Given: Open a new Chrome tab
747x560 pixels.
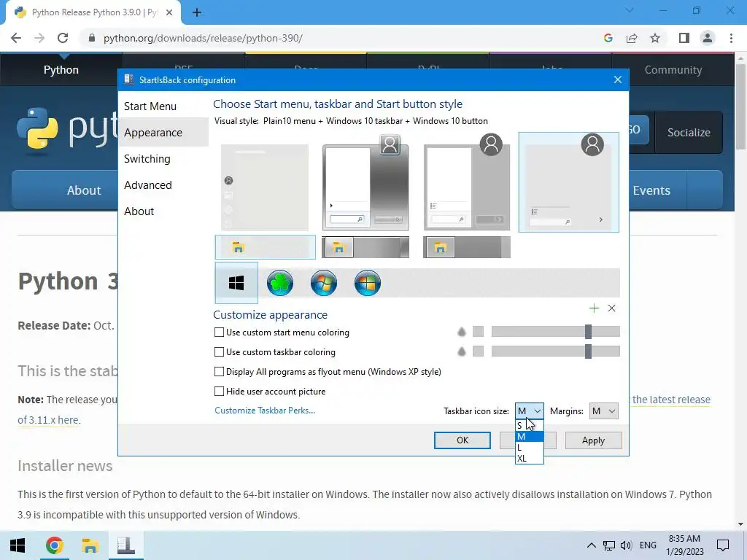Looking at the screenshot, I should (x=197, y=12).
